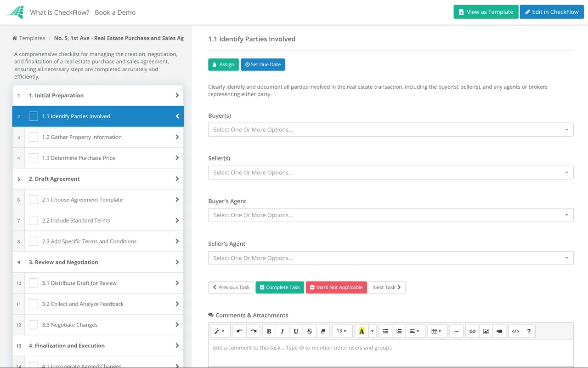
Task: Insert a horizontal rule line
Action: pyautogui.click(x=457, y=331)
